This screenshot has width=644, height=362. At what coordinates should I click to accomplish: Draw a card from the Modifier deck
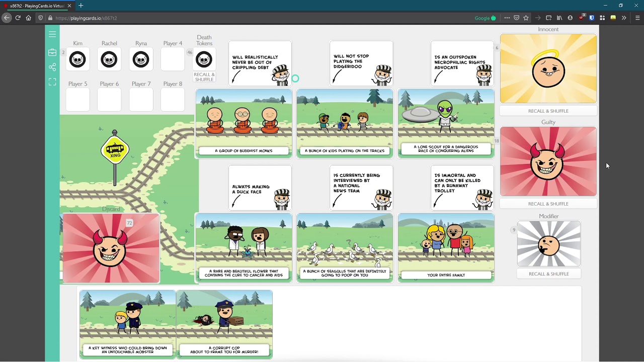(549, 243)
